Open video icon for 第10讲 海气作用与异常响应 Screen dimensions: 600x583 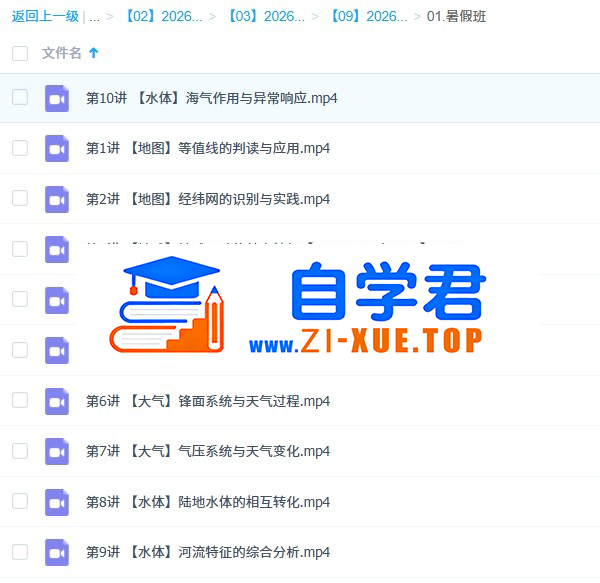(57, 99)
